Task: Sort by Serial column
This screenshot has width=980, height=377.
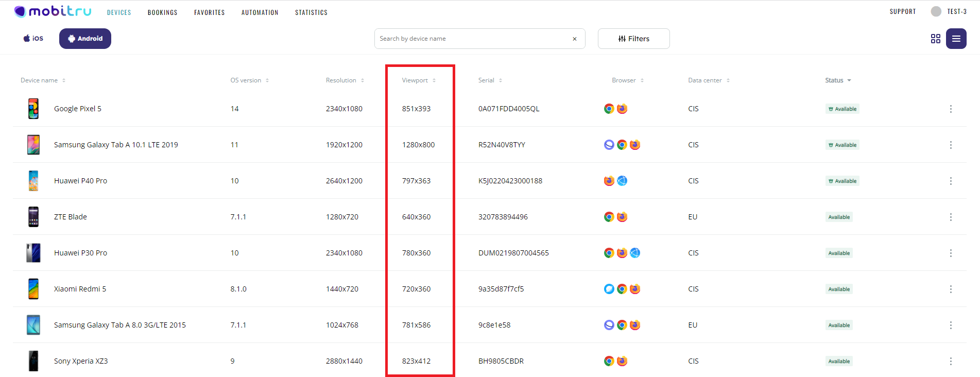Action: coord(490,80)
